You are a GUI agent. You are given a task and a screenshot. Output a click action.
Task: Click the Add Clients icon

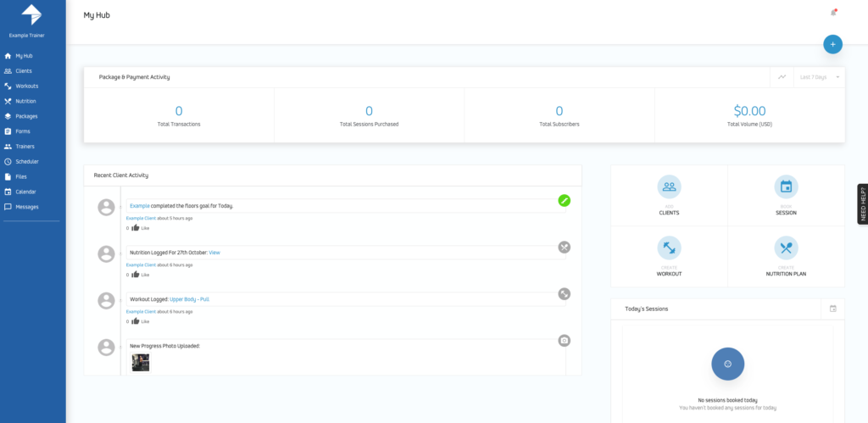point(670,186)
